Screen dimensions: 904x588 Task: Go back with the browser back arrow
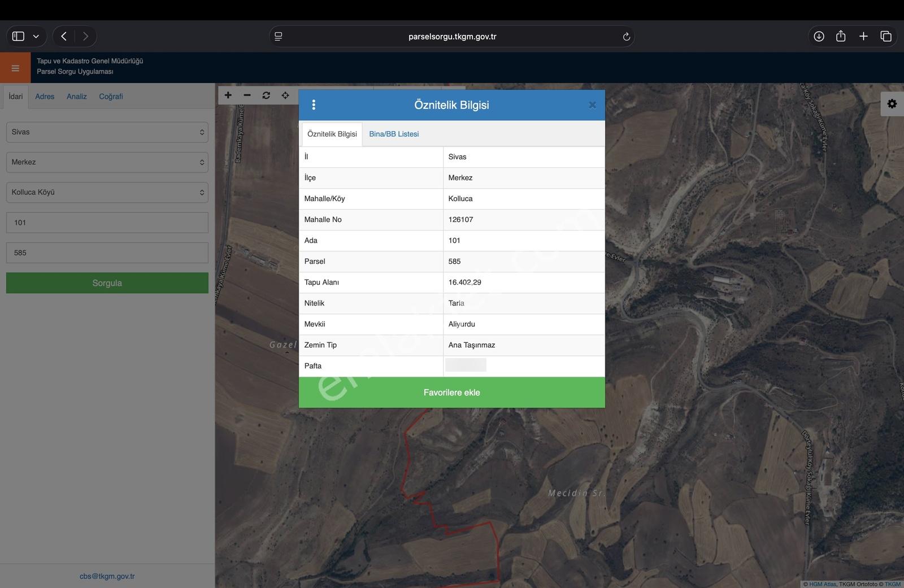click(x=64, y=36)
